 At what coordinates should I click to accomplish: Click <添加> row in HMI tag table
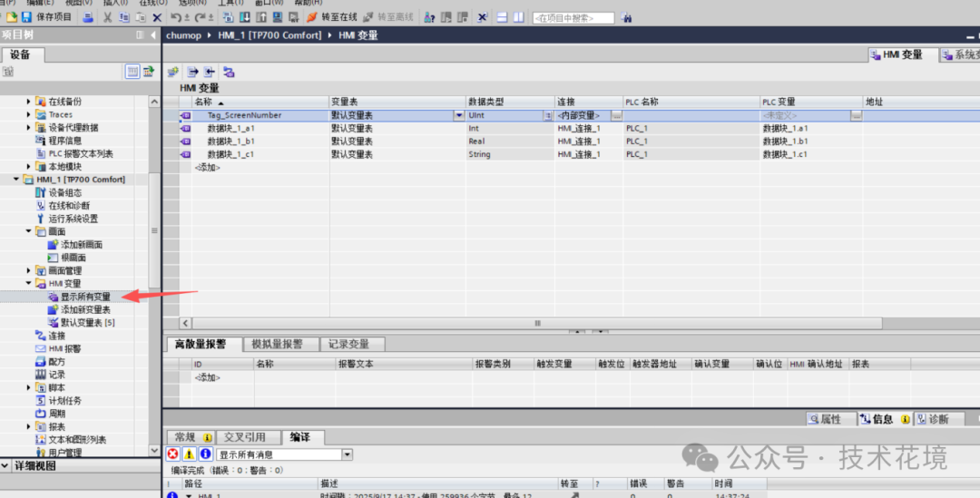coord(208,168)
